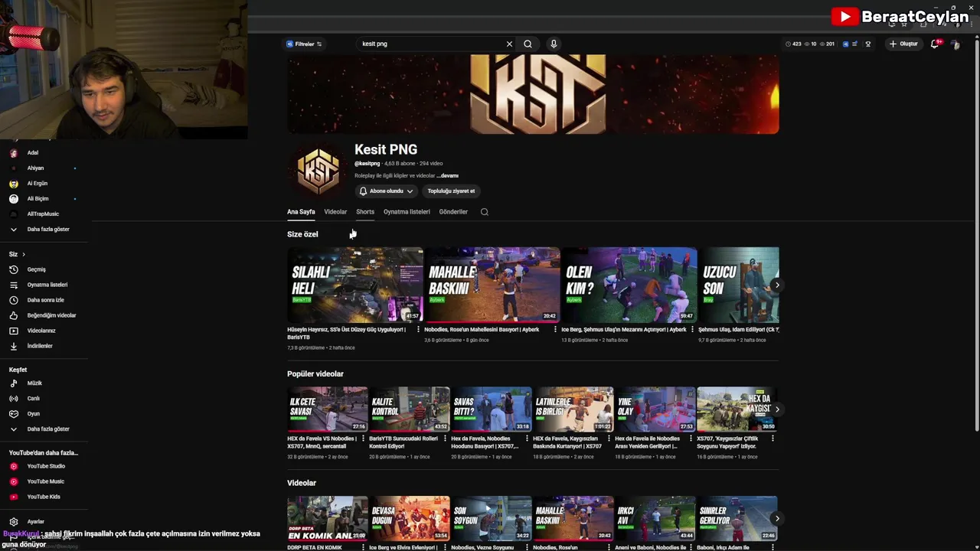Viewport: 980px width, 551px height.
Task: Open the Ali Biçim subscription channel
Action: click(x=38, y=199)
